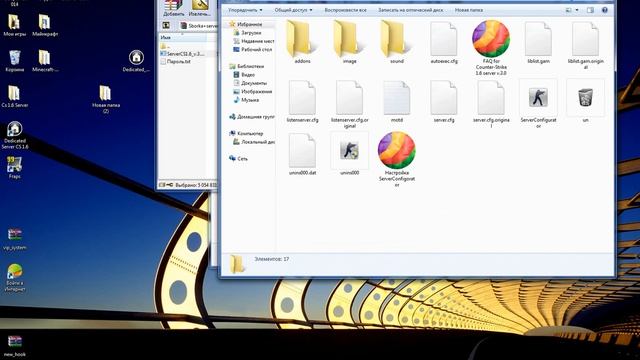Select the server.cfg.original file
The height and width of the screenshot is (360, 640).
[x=491, y=104]
